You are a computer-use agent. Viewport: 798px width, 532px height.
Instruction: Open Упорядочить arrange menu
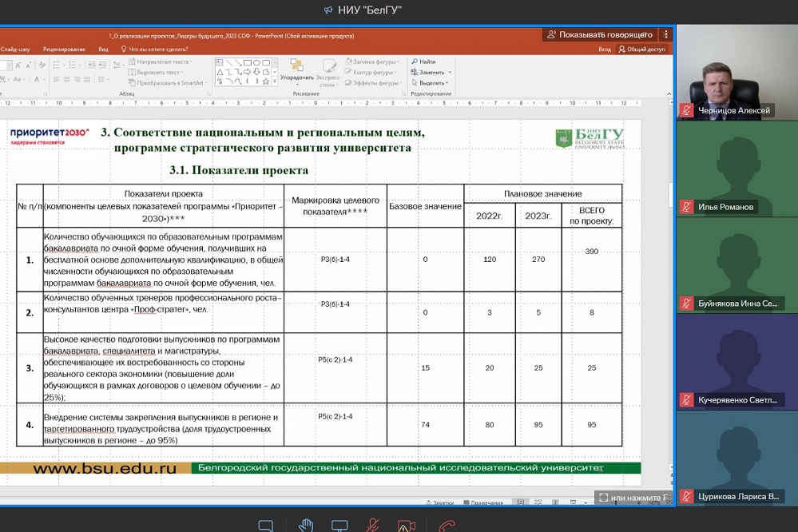click(296, 70)
